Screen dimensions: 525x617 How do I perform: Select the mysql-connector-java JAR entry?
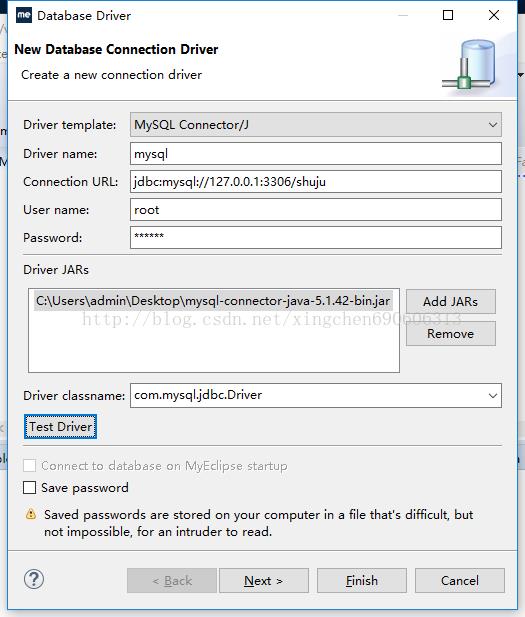click(x=213, y=301)
